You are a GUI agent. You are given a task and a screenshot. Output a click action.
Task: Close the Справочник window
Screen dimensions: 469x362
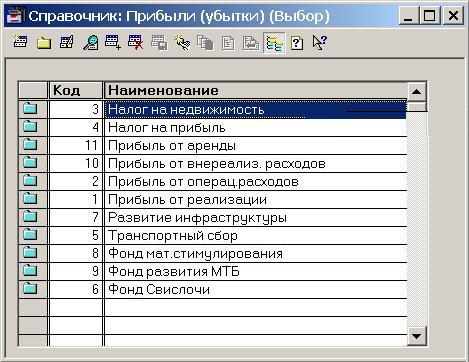[x=453, y=16]
